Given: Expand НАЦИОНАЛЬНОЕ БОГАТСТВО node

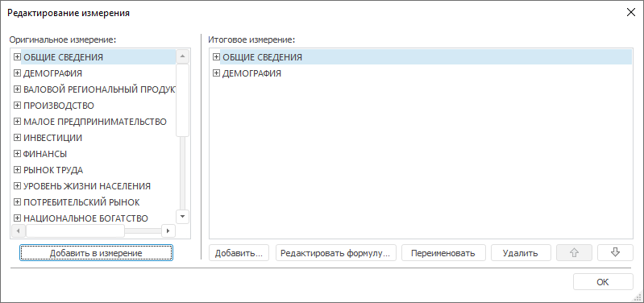Looking at the screenshot, I should pos(17,218).
